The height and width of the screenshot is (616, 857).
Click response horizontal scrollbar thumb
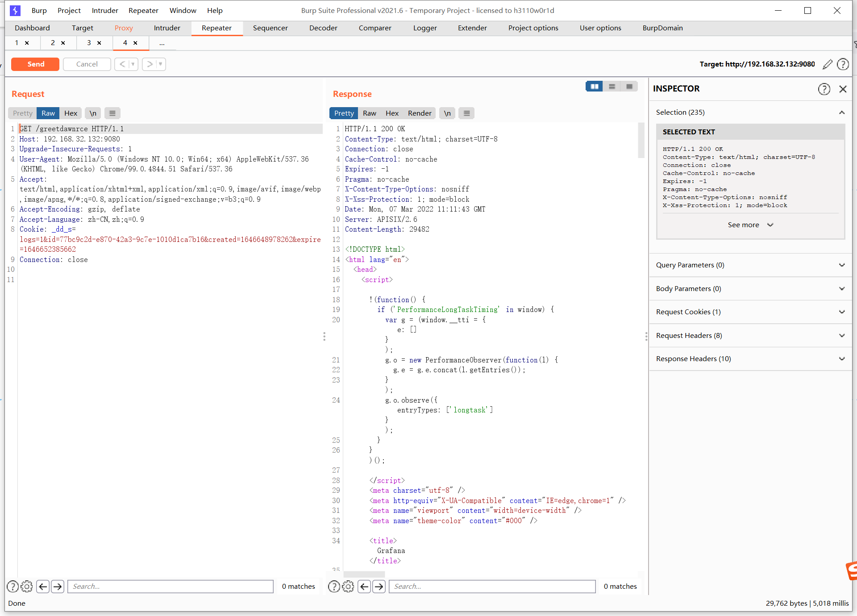[364, 574]
